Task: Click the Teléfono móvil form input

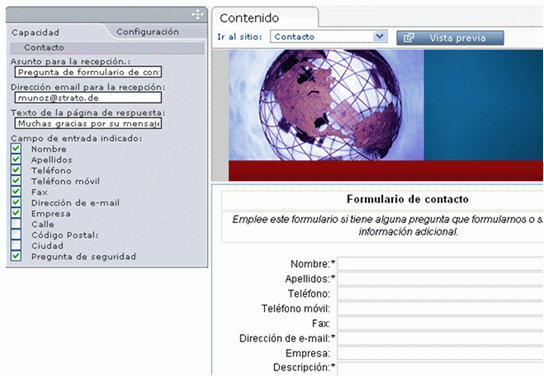Action: 440,309
